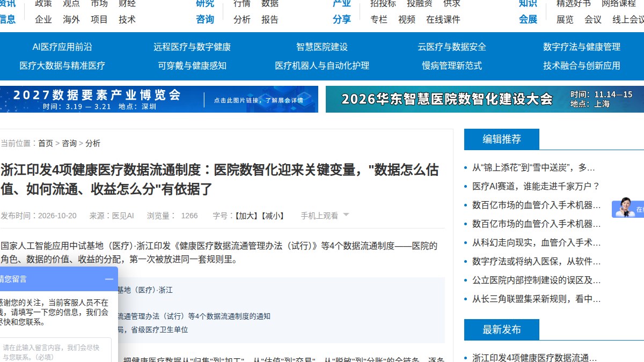644x362 pixels.
Task: Open the 视频 nav link
Action: (407, 19)
